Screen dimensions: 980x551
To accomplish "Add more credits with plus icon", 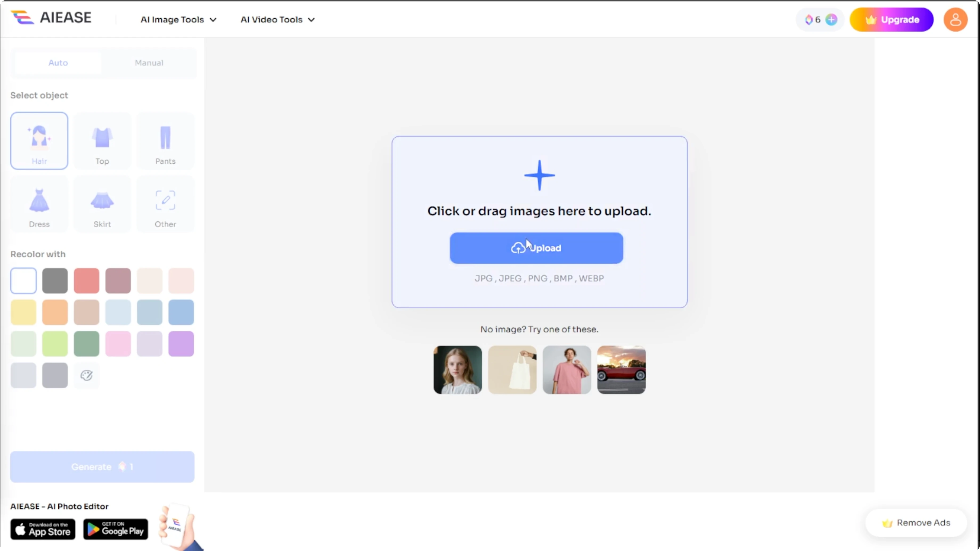I will (x=831, y=19).
